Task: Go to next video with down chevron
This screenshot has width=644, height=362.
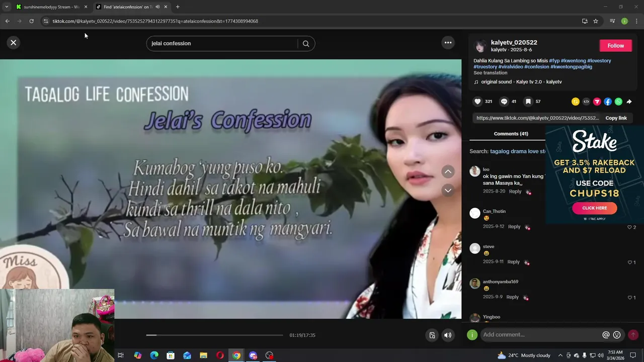Action: [x=448, y=191]
